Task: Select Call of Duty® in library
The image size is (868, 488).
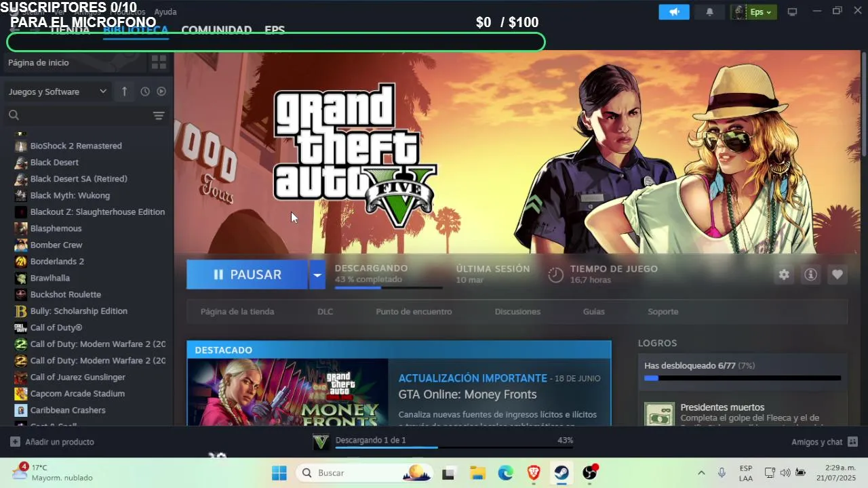Action: point(56,328)
